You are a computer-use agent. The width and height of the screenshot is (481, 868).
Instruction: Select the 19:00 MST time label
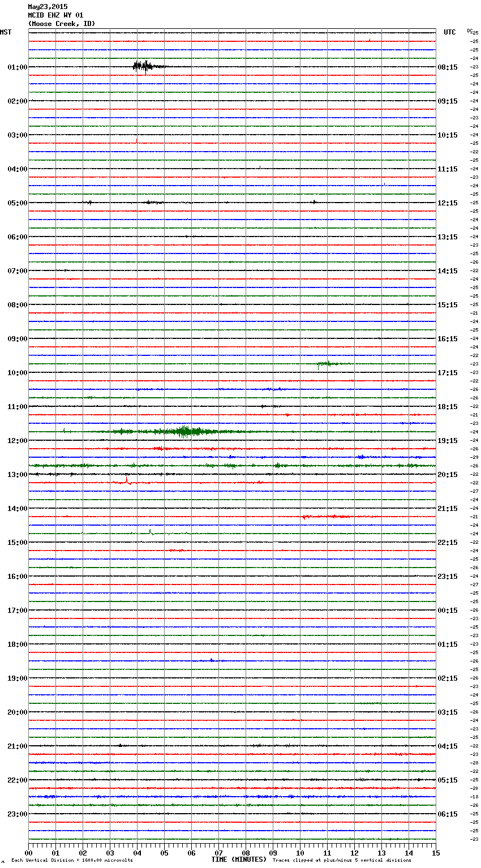[18, 678]
